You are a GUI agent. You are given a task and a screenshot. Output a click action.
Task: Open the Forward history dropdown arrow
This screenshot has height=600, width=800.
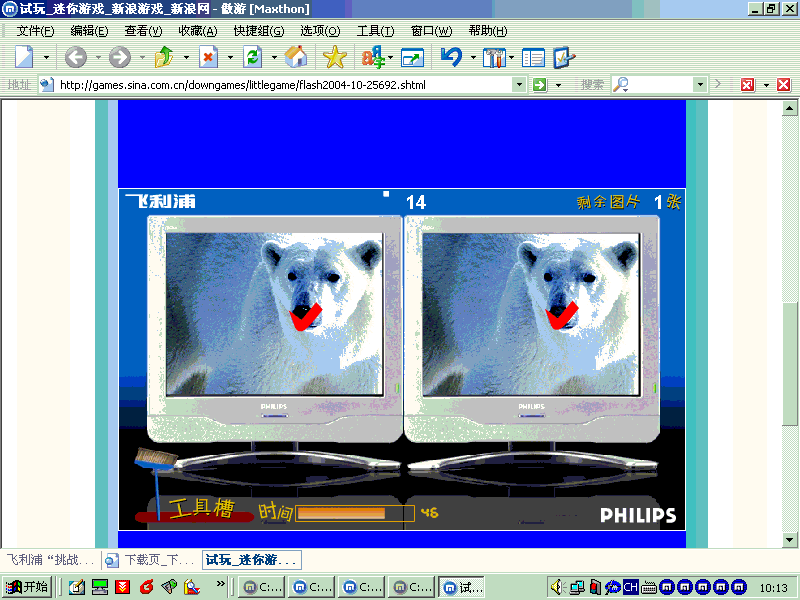(142, 57)
